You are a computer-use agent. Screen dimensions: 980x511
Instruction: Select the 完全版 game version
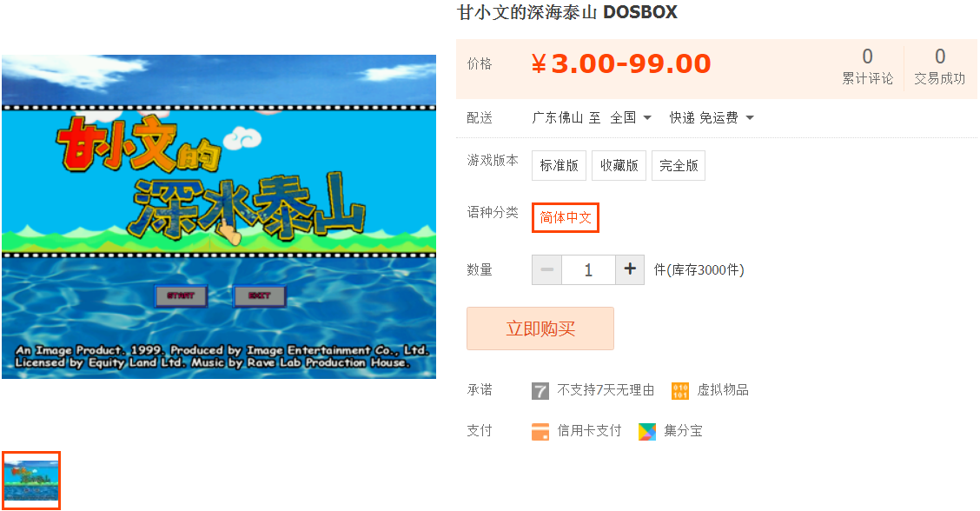(x=679, y=165)
